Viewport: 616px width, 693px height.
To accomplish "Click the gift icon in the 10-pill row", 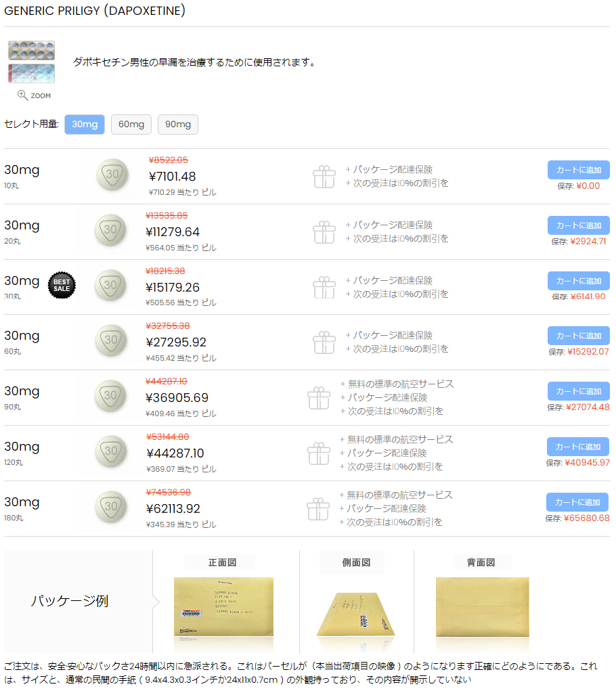I will [324, 177].
